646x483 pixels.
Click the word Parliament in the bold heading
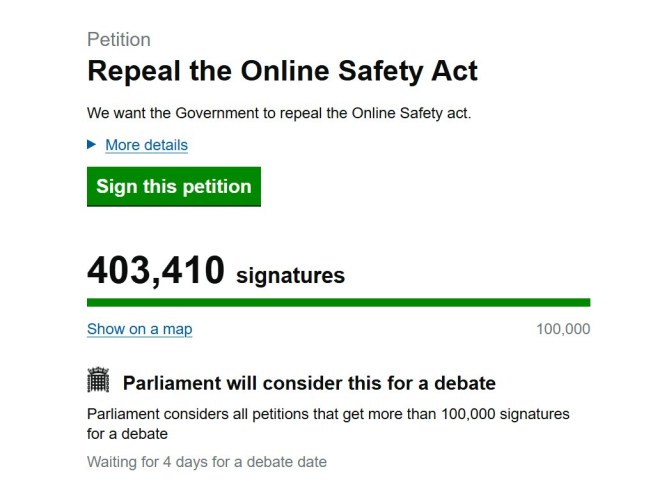(173, 383)
